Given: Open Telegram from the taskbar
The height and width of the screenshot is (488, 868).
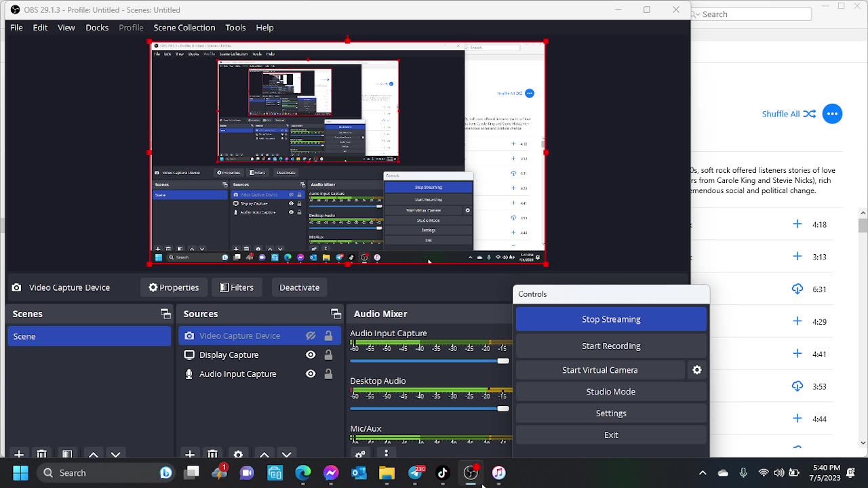Looking at the screenshot, I should [415, 473].
